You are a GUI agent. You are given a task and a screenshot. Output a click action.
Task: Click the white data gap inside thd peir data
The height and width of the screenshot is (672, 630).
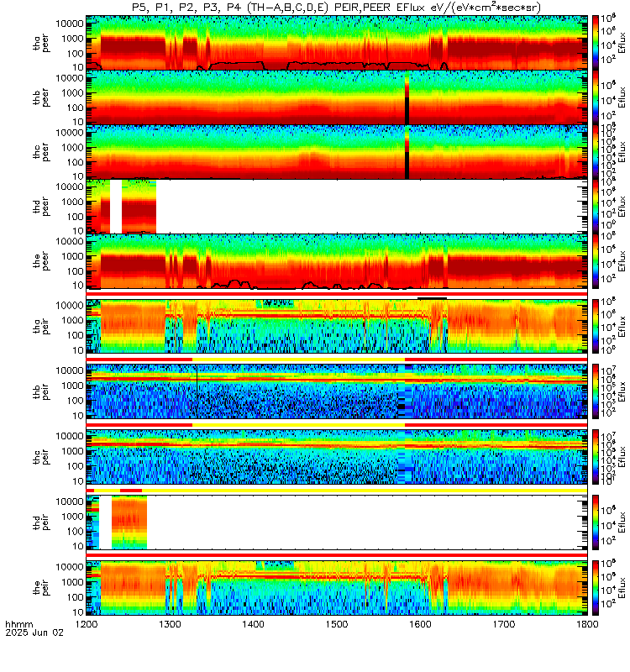coord(106,522)
